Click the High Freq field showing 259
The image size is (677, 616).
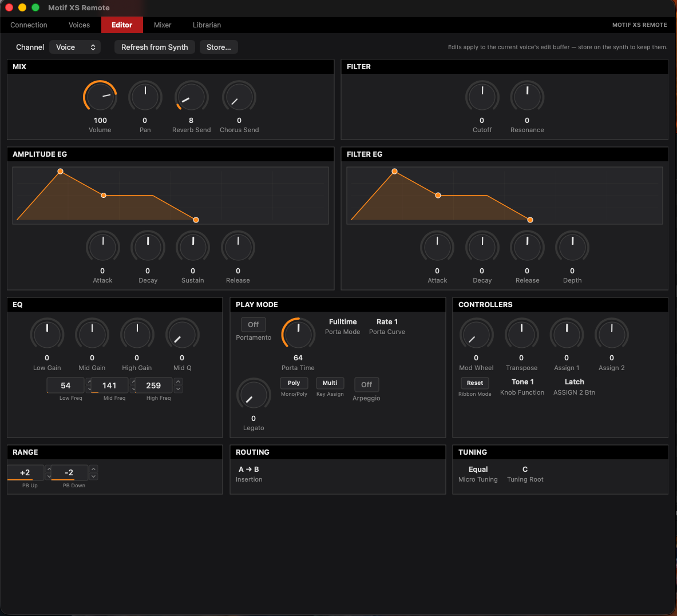click(154, 386)
